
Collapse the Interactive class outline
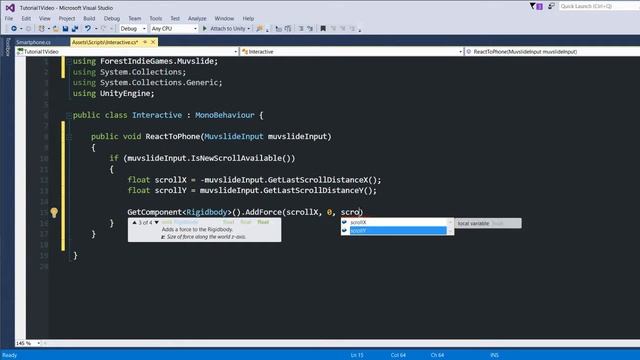click(69, 115)
